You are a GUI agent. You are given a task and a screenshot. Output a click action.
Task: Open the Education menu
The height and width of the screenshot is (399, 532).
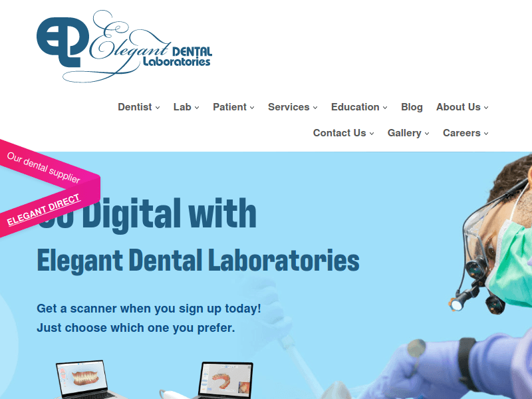[x=359, y=107]
